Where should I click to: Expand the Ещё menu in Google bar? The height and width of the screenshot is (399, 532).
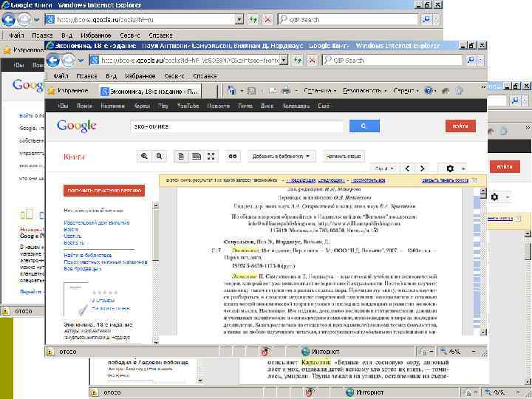click(x=324, y=106)
